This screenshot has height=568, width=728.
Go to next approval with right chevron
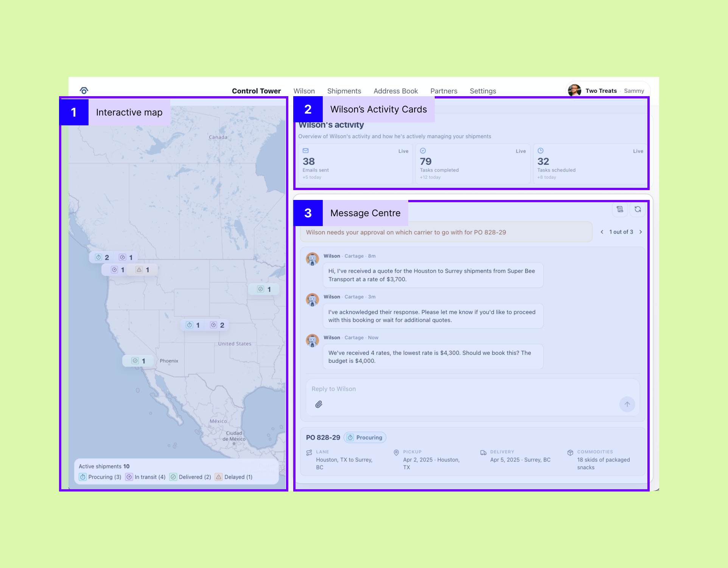point(641,232)
